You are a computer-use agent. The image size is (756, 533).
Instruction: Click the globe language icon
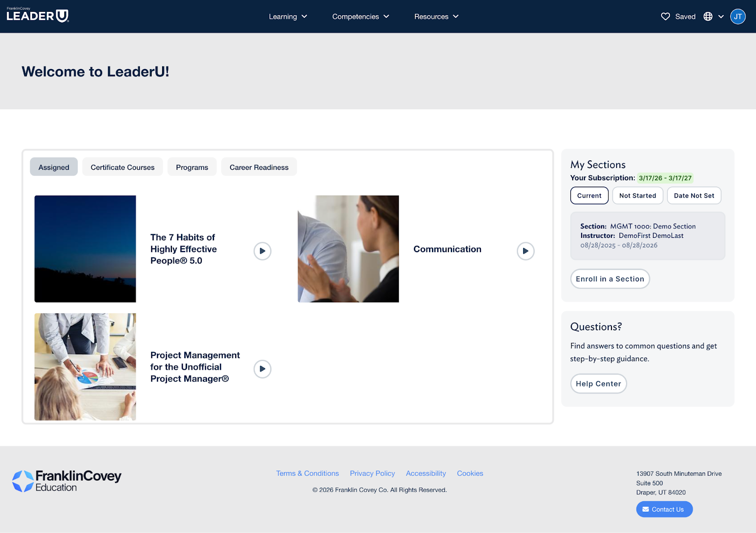(x=708, y=17)
